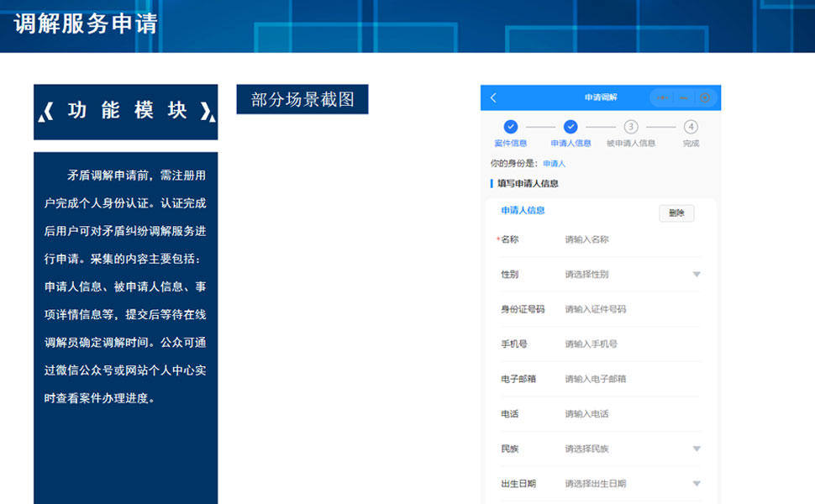This screenshot has width=815, height=504.
Task: Click the 名称 field label
Action: [x=509, y=239]
